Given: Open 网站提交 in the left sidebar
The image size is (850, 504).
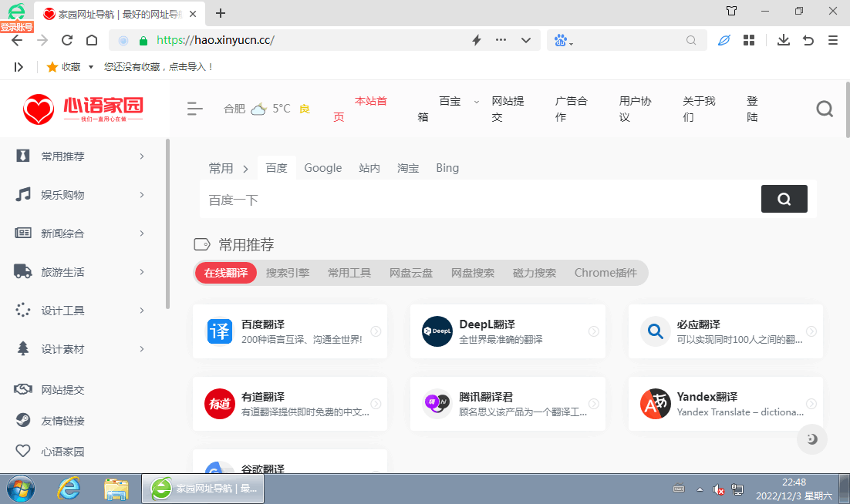Looking at the screenshot, I should [x=62, y=390].
